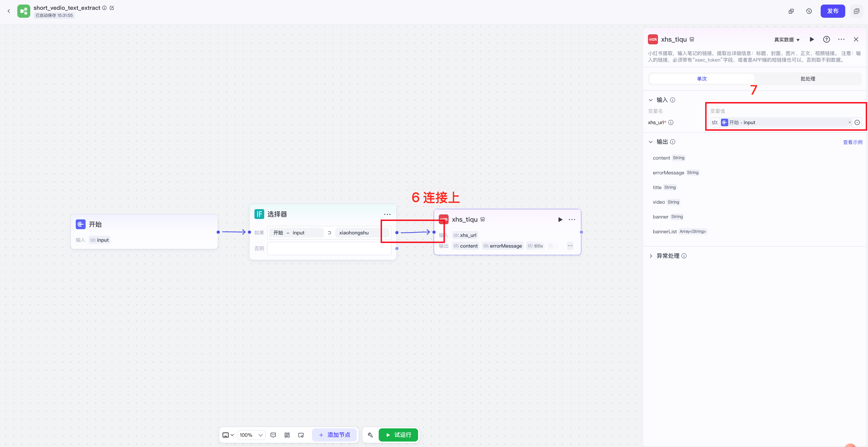Click the duplicate workflow icon in header
The height and width of the screenshot is (447, 868).
(791, 11)
